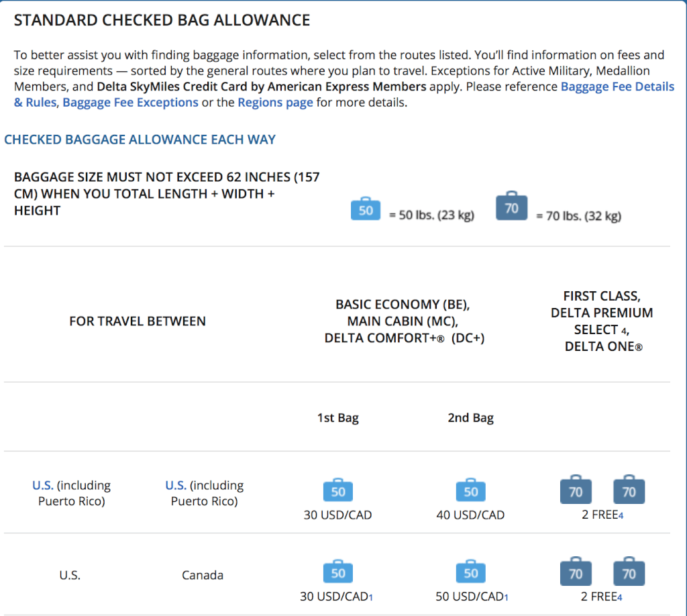Select the 1st Bag 50-lb icon for U.S. domestic

(337, 491)
